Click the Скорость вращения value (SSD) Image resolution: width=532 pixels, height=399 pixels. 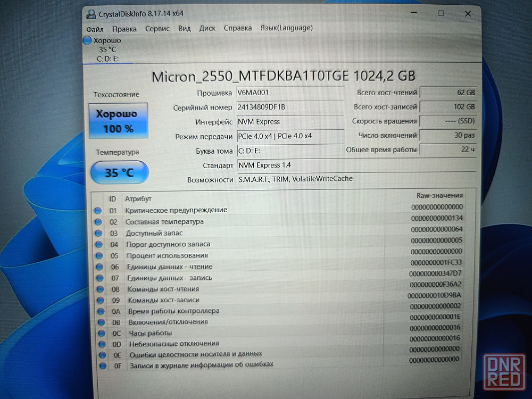tap(448, 121)
